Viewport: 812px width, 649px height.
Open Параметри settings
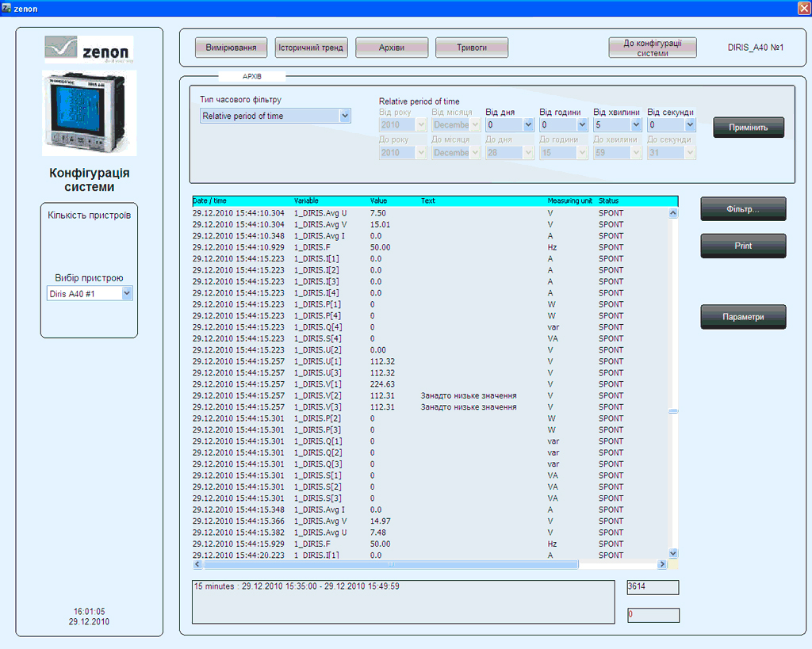[743, 317]
